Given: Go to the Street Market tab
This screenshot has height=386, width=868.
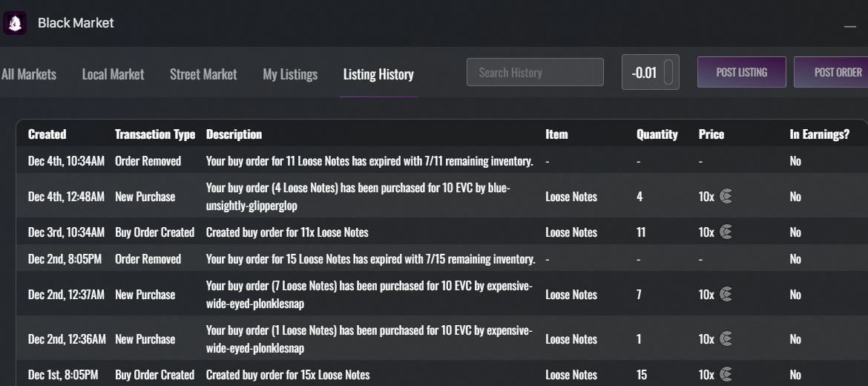Looking at the screenshot, I should click(x=203, y=74).
